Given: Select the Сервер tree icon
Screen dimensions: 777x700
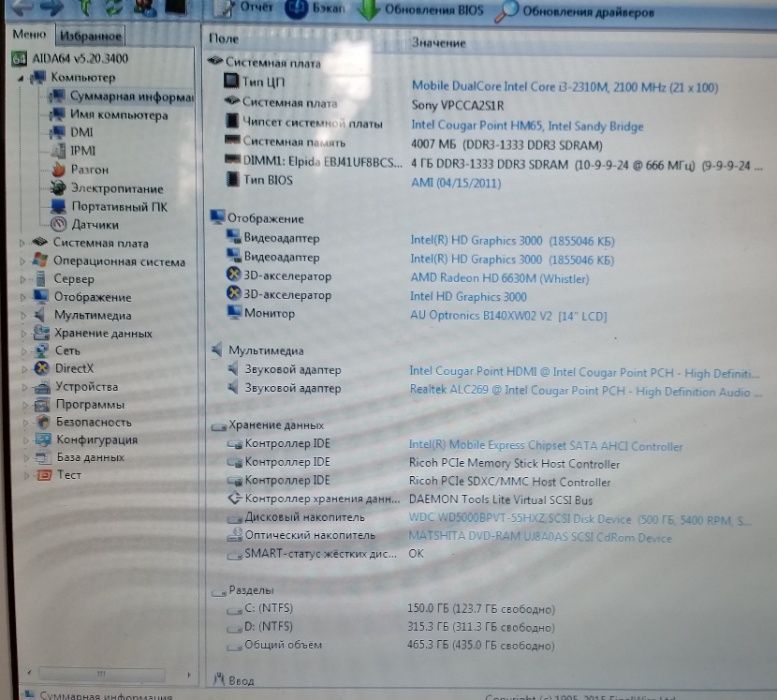Looking at the screenshot, I should tap(41, 278).
